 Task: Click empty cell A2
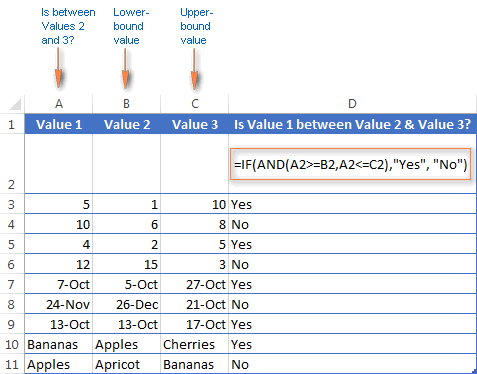[x=59, y=164]
